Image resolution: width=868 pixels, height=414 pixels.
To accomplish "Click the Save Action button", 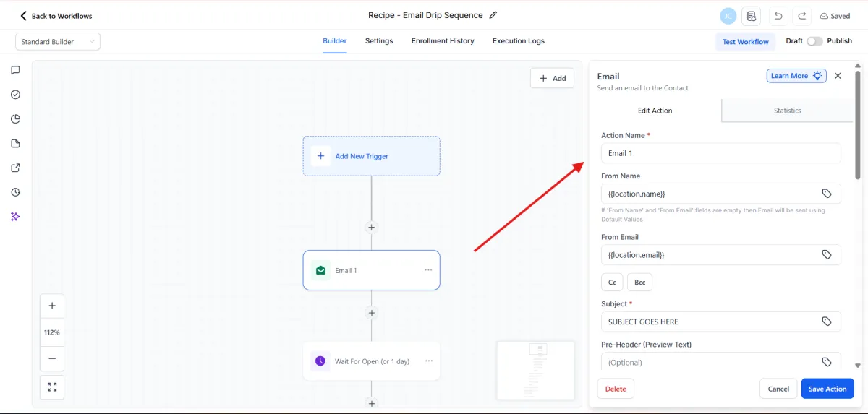I will tap(827, 389).
